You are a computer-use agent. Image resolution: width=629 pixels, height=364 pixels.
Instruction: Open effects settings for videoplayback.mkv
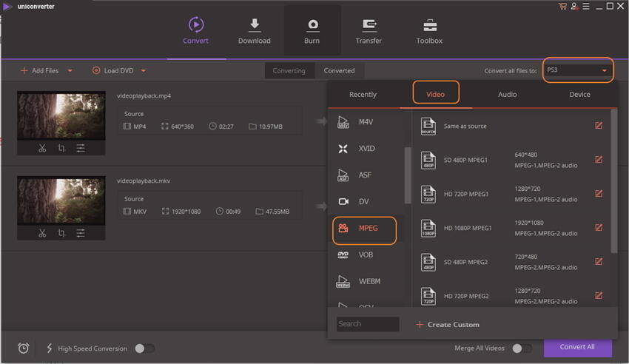point(81,233)
